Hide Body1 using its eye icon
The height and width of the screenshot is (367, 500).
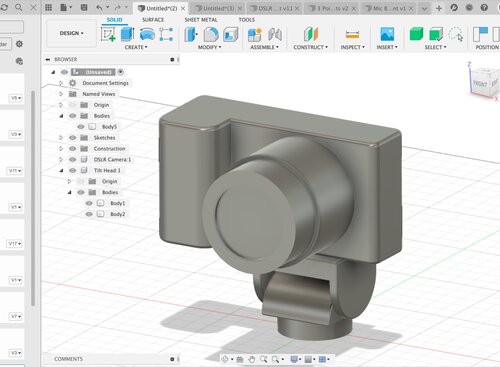coord(89,203)
